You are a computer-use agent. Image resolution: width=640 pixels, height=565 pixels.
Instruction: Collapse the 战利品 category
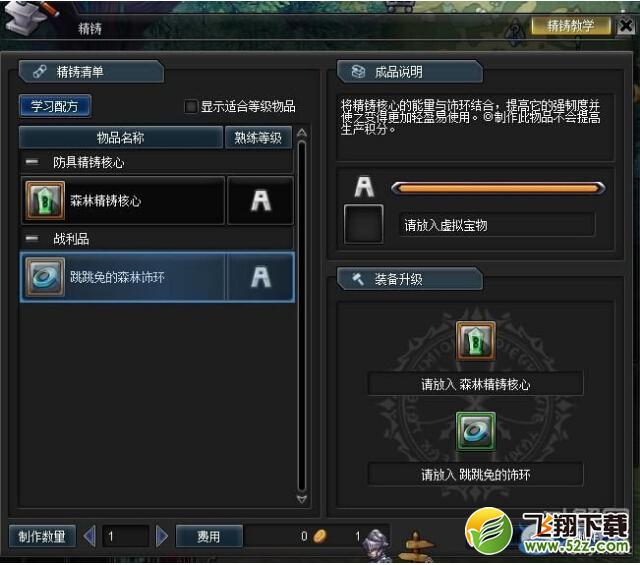(x=32, y=238)
